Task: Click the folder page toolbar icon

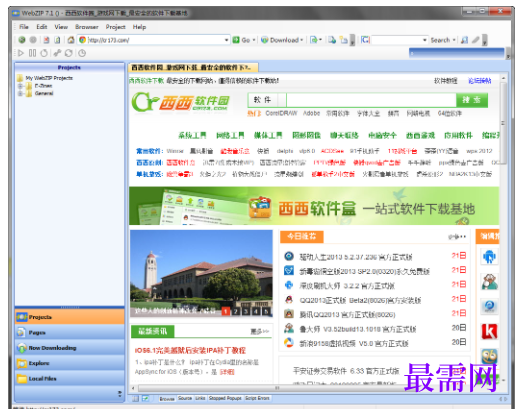Action: [343, 40]
